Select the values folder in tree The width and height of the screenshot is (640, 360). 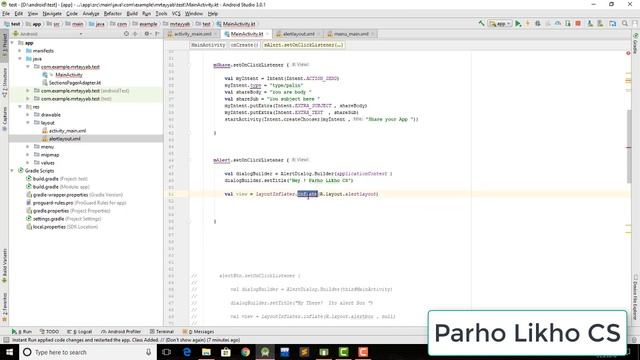click(47, 163)
